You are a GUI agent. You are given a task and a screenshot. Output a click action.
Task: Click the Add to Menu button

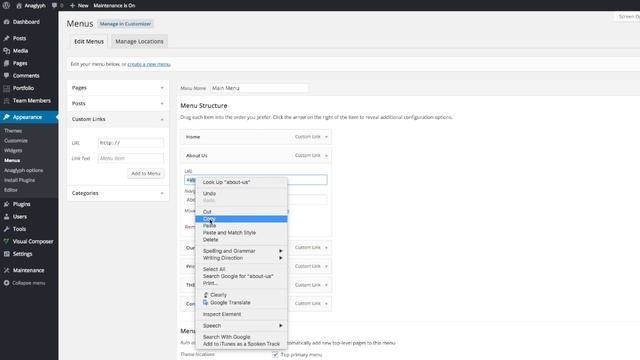coord(146,173)
